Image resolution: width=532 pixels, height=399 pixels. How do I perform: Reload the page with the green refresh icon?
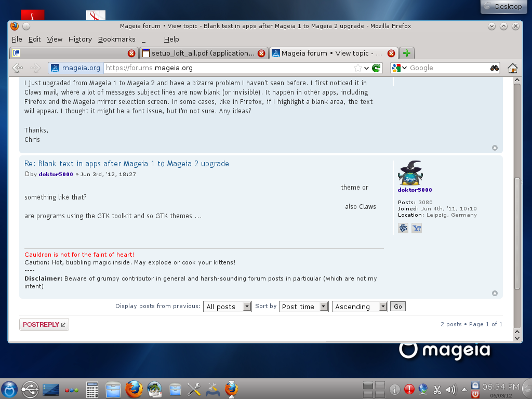(x=376, y=68)
